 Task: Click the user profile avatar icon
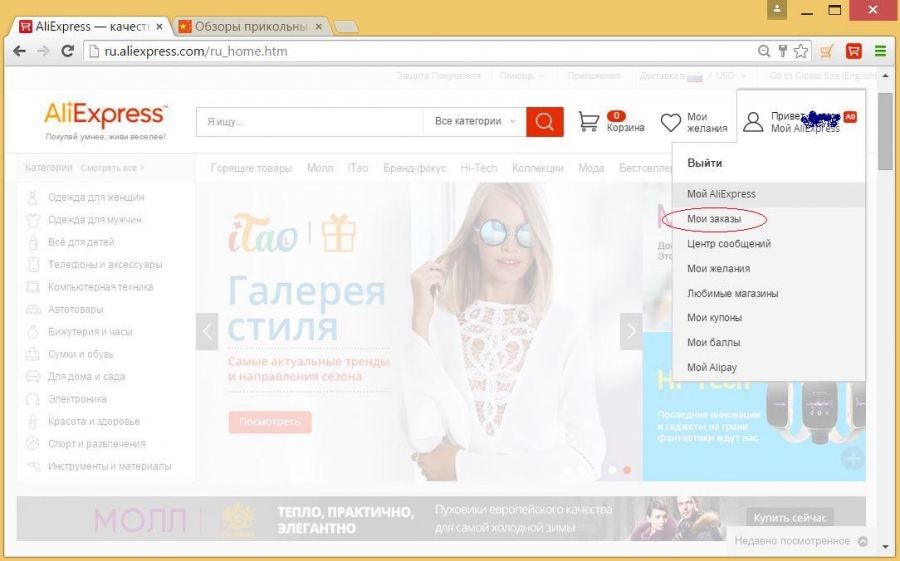753,122
